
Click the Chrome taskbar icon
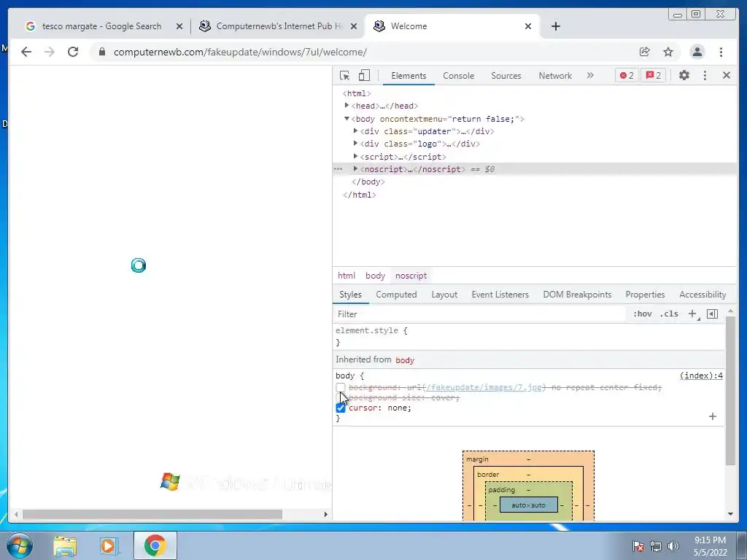tap(155, 545)
